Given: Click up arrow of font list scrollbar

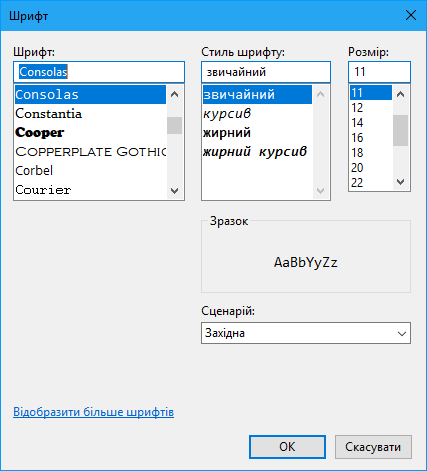Looking at the screenshot, I should pos(174,94).
